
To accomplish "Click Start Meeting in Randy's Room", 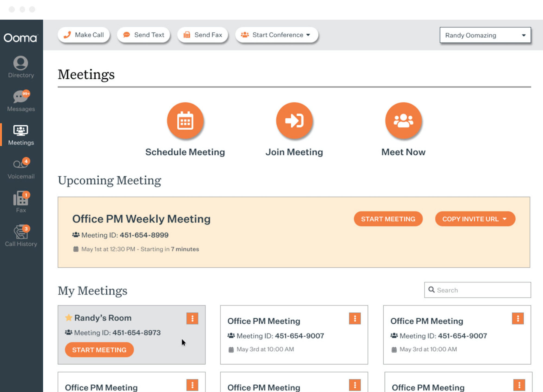I will click(99, 350).
